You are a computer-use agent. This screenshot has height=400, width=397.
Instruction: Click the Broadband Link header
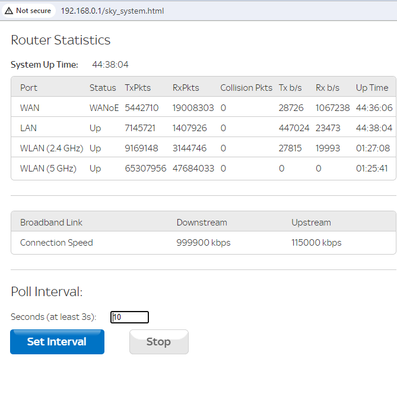click(x=51, y=222)
